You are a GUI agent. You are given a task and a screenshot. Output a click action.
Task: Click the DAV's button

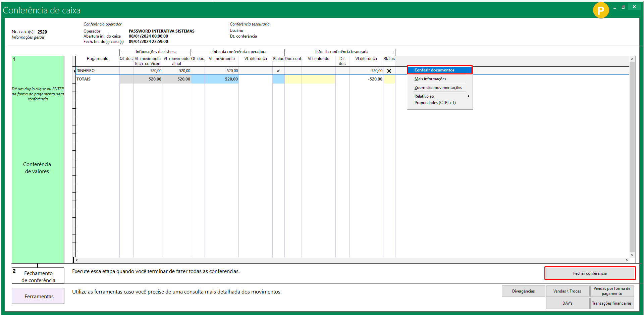coord(567,303)
